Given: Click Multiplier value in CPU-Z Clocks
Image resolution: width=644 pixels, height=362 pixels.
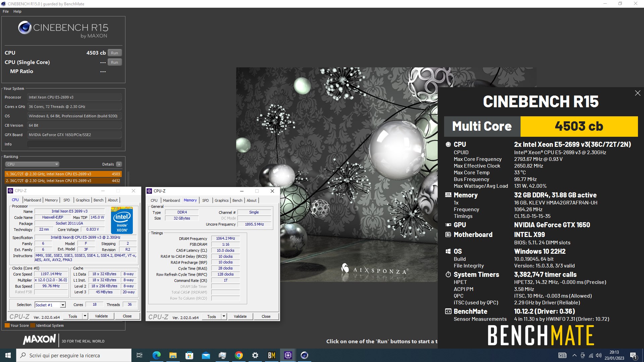Looking at the screenshot, I should [51, 280].
